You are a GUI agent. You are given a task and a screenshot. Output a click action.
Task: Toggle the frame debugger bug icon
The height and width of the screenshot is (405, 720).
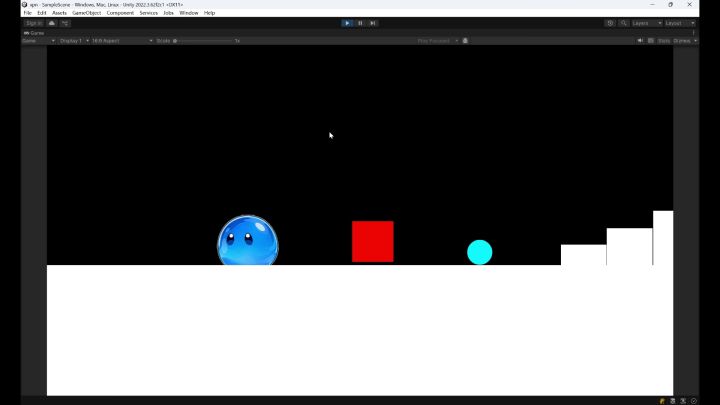(465, 41)
